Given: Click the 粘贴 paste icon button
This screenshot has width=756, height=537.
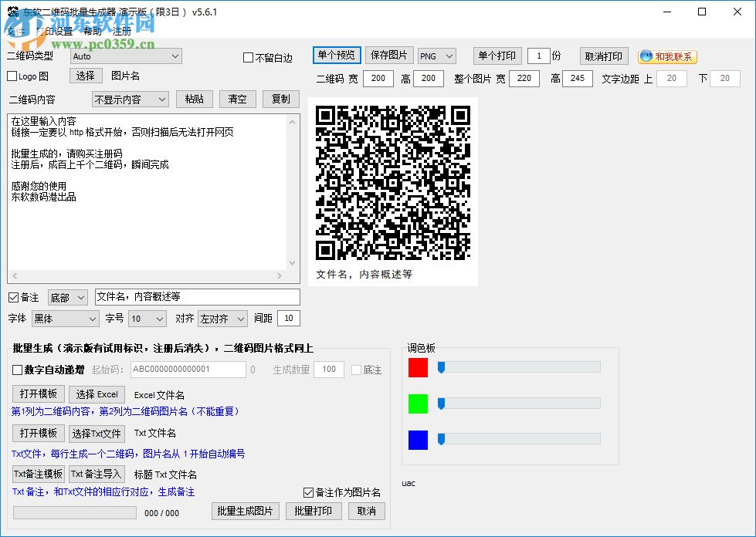Looking at the screenshot, I should [x=194, y=99].
